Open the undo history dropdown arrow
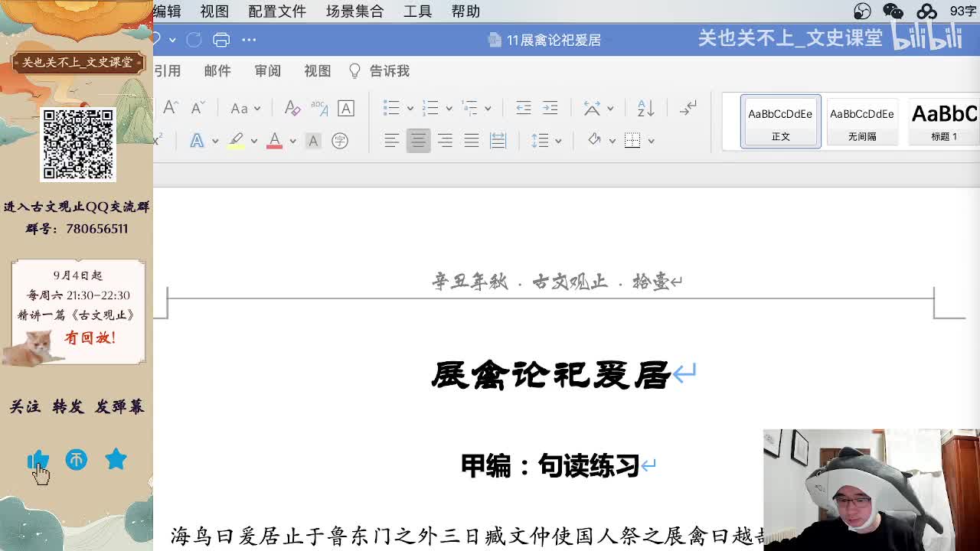980x551 pixels. [172, 40]
